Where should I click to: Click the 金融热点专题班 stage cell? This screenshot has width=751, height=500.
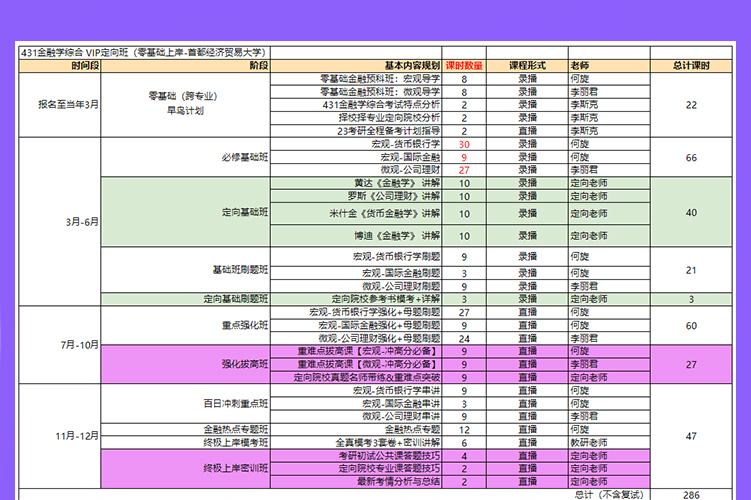point(236,429)
